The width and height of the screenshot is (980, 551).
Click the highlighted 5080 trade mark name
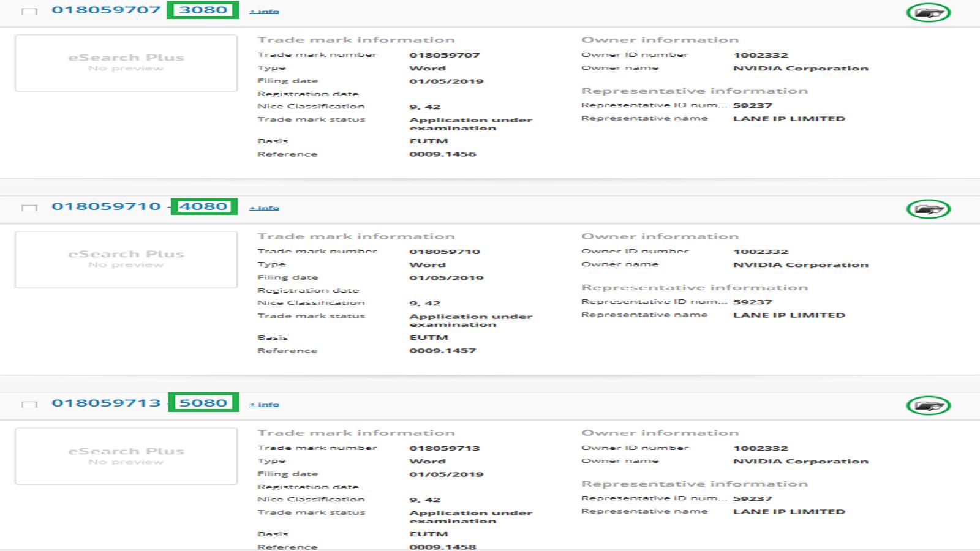(203, 403)
